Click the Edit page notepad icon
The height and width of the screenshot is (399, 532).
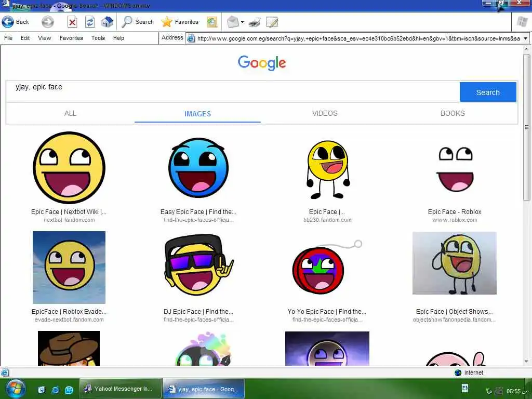(272, 22)
